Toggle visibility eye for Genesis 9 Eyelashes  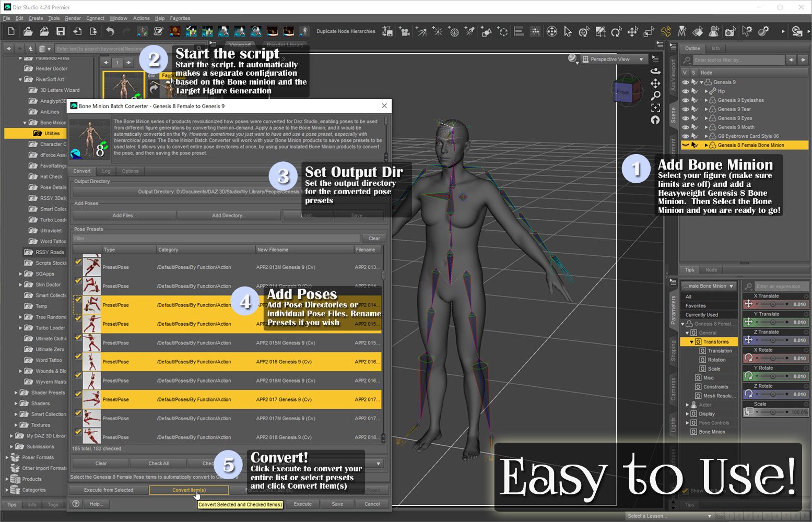coord(686,100)
